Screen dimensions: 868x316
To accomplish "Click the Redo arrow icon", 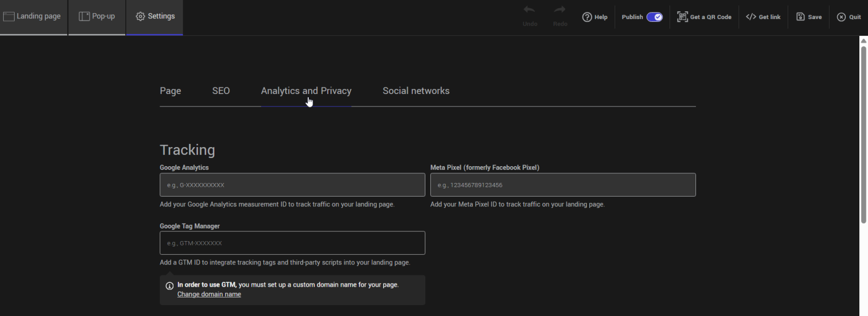I will (560, 10).
